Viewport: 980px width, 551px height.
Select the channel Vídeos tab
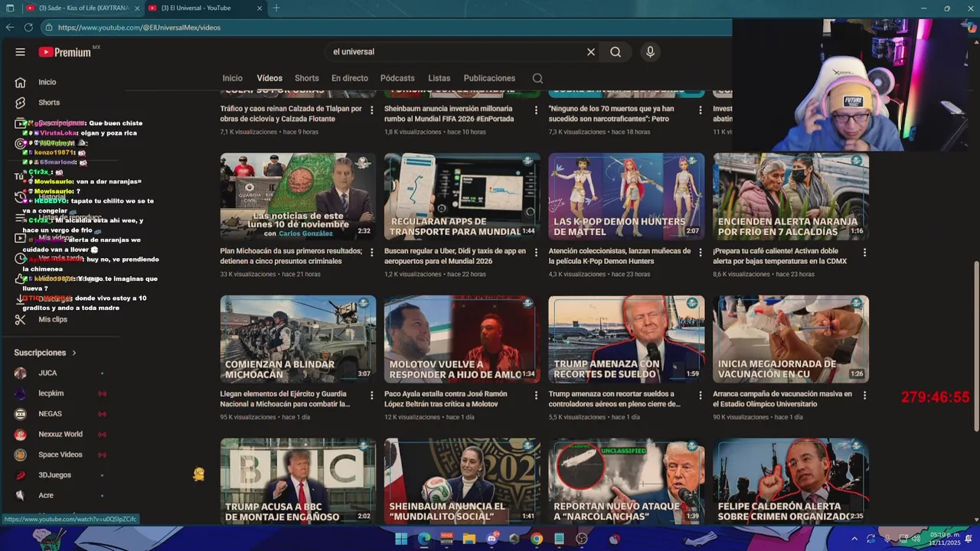click(x=269, y=78)
